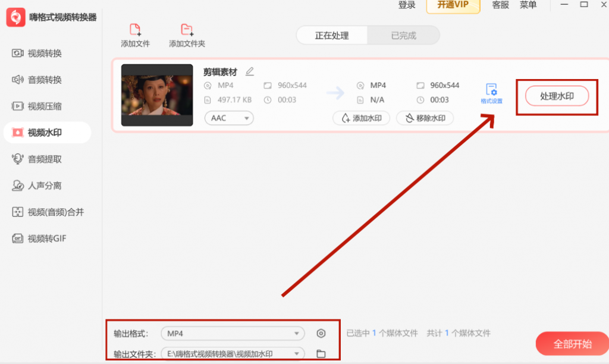Click 添加文件 to import a video
This screenshot has height=364, width=609.
click(135, 34)
